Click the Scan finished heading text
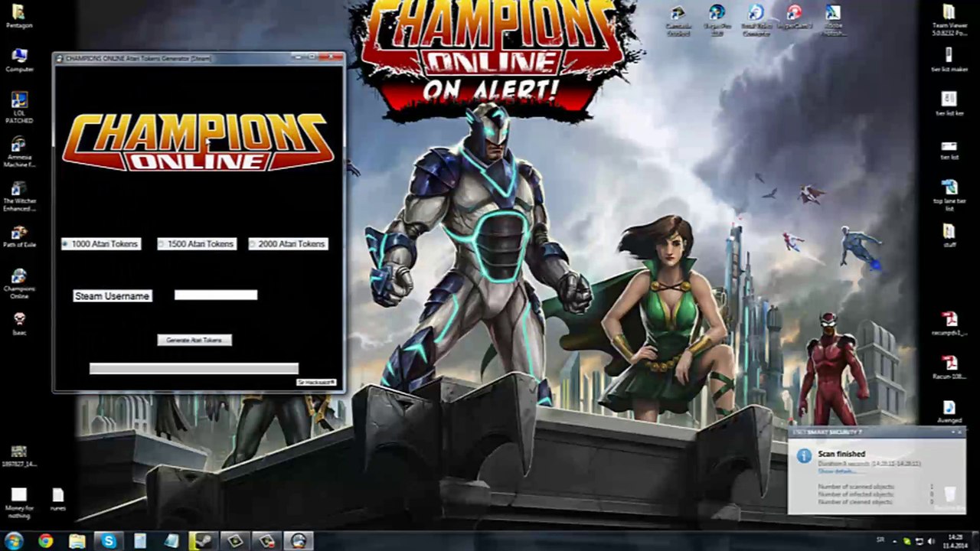The height and width of the screenshot is (551, 980). point(841,454)
